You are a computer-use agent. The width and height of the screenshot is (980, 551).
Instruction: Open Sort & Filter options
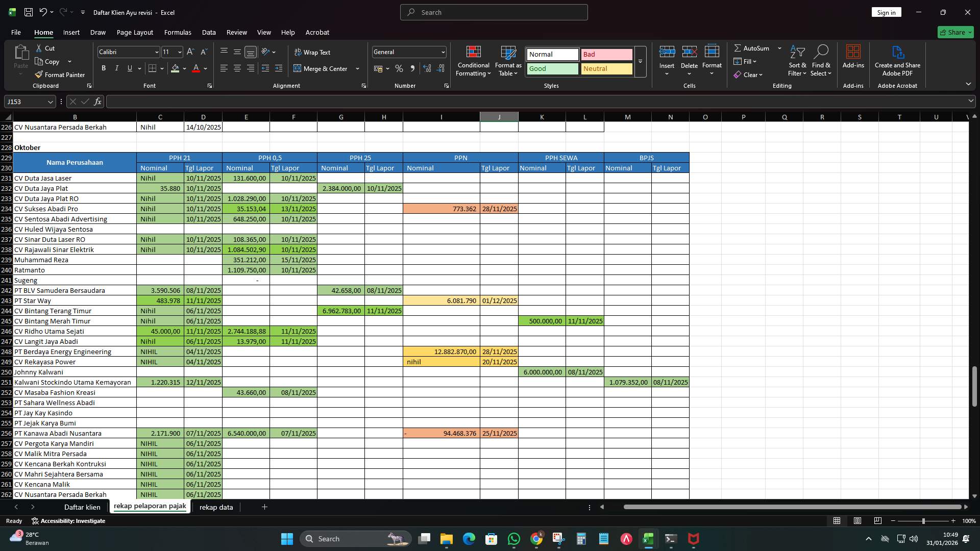(x=797, y=60)
